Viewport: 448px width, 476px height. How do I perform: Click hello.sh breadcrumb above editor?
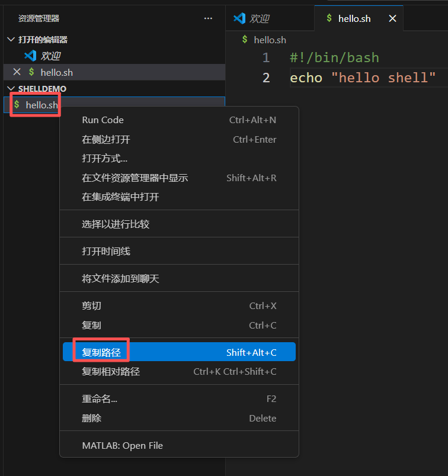(x=270, y=40)
